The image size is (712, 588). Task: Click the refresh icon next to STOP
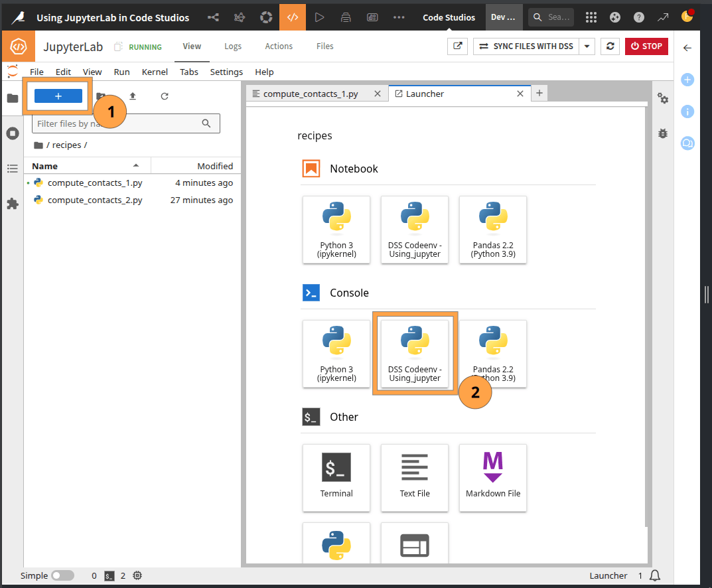(x=610, y=46)
